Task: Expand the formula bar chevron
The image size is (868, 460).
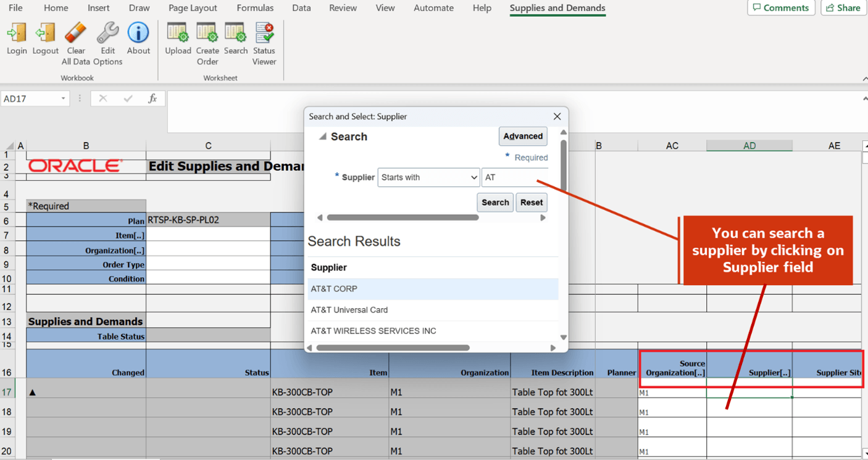Action: click(x=864, y=99)
